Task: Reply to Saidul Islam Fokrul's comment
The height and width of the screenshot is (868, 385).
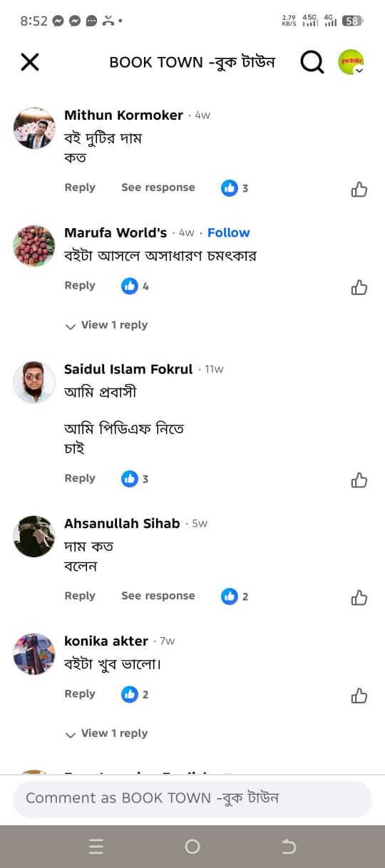Action: tap(80, 478)
